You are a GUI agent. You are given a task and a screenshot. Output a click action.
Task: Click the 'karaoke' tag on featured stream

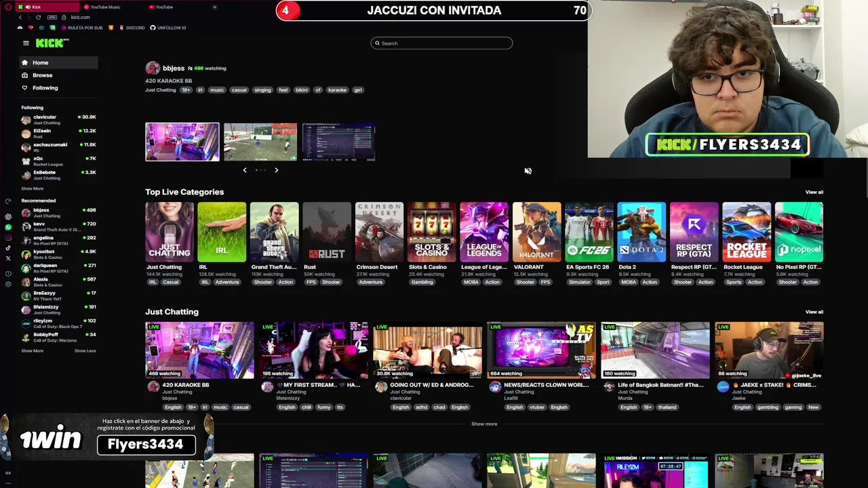[x=337, y=90]
